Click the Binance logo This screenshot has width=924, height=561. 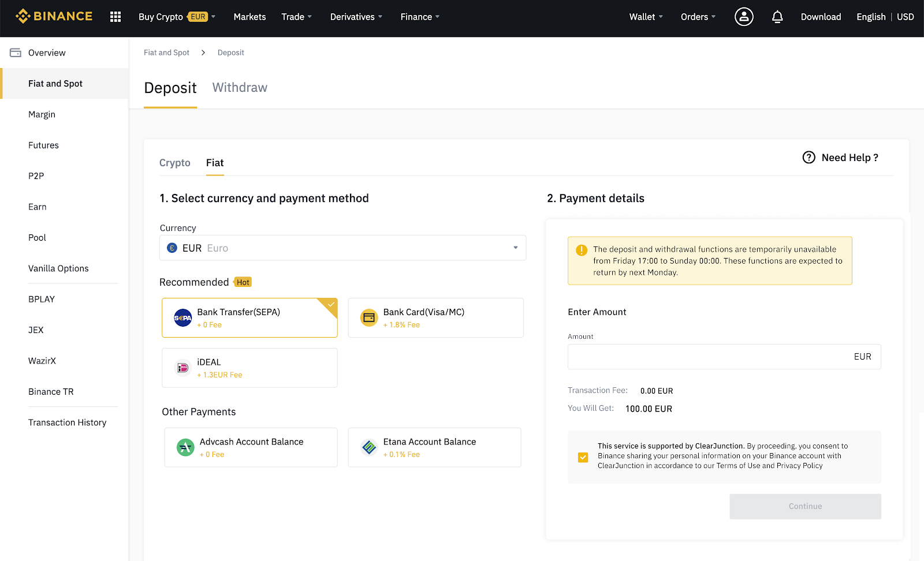pos(54,16)
